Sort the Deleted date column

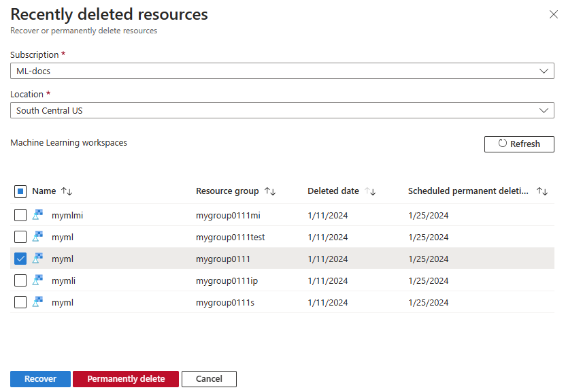[370, 191]
